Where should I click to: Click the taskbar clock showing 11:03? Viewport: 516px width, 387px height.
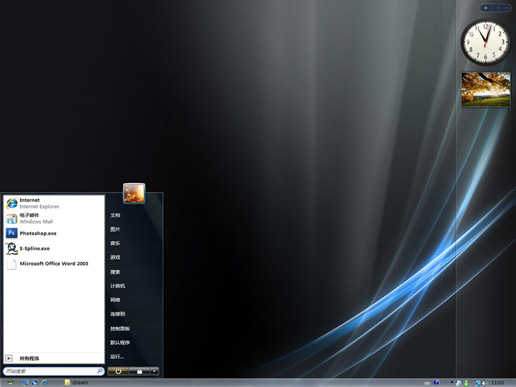pos(498,383)
